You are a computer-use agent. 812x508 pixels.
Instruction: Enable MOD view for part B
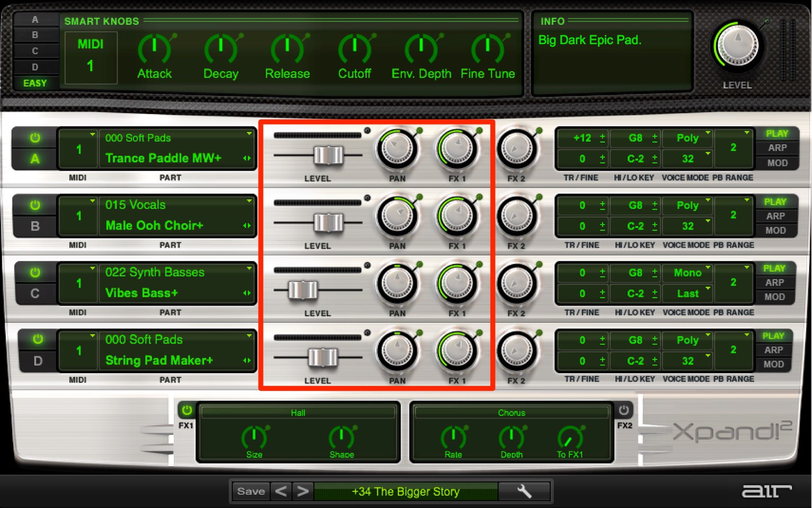[x=775, y=231]
